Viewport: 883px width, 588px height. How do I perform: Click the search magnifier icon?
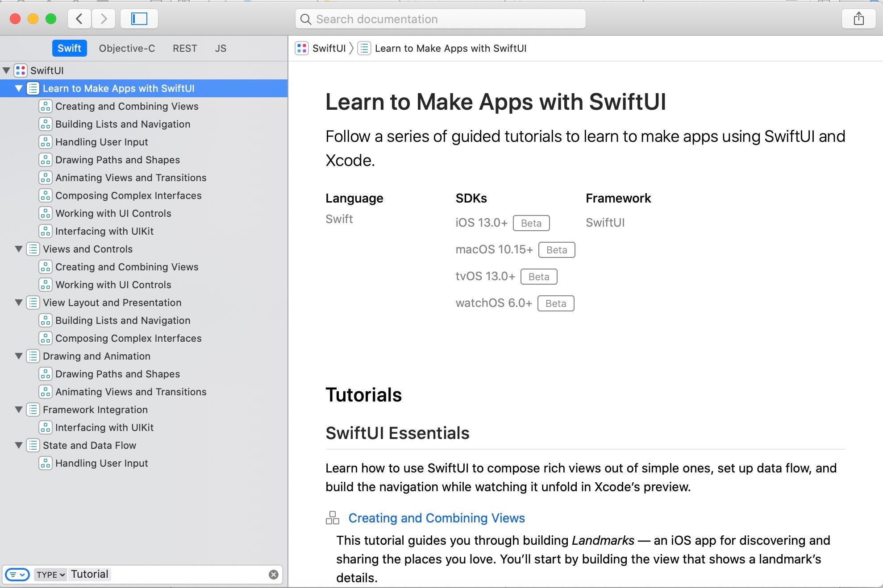click(306, 19)
